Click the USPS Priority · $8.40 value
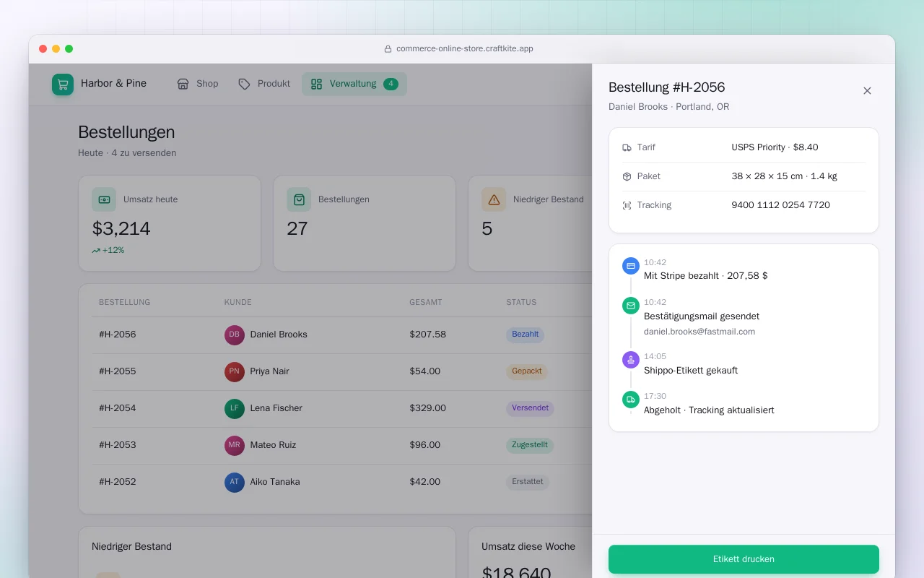 (x=775, y=147)
